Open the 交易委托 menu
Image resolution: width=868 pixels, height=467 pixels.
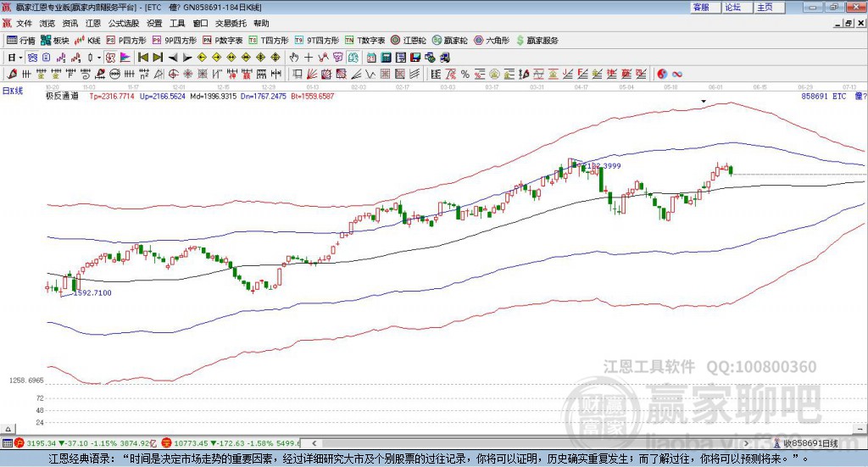[x=231, y=23]
